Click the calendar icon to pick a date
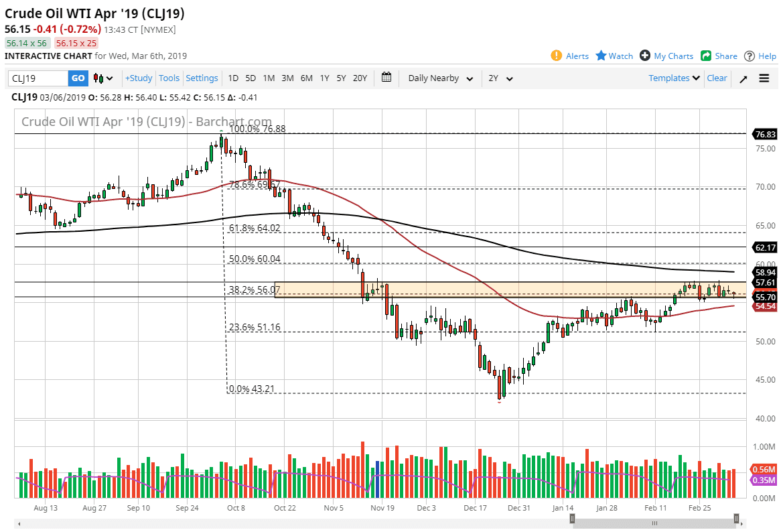The width and height of the screenshot is (781, 532). 386,78
